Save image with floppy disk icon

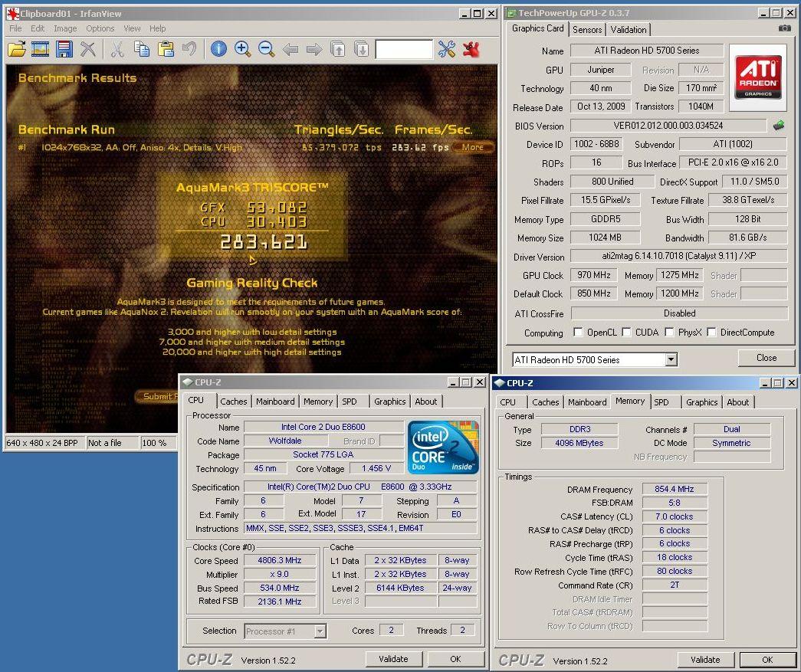64,50
